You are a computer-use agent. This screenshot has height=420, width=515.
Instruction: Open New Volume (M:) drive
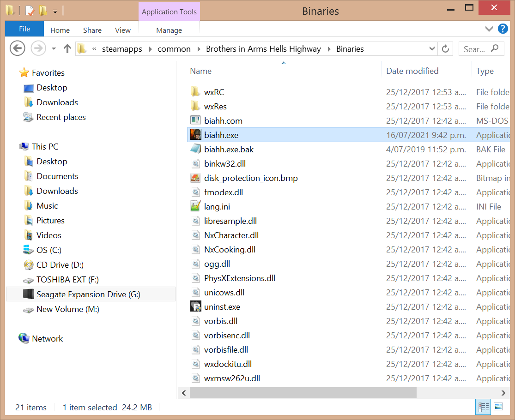pos(68,309)
